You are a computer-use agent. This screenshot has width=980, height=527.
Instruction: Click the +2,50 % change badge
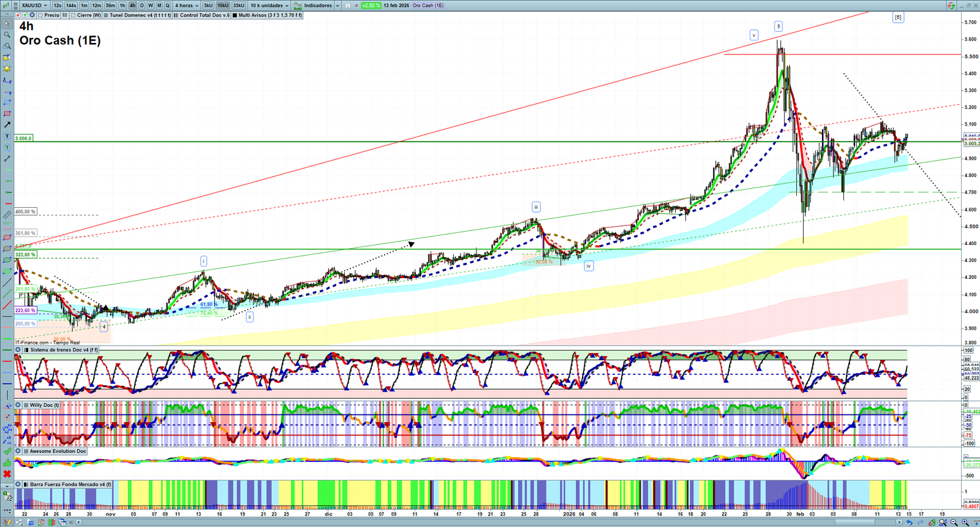coord(371,6)
